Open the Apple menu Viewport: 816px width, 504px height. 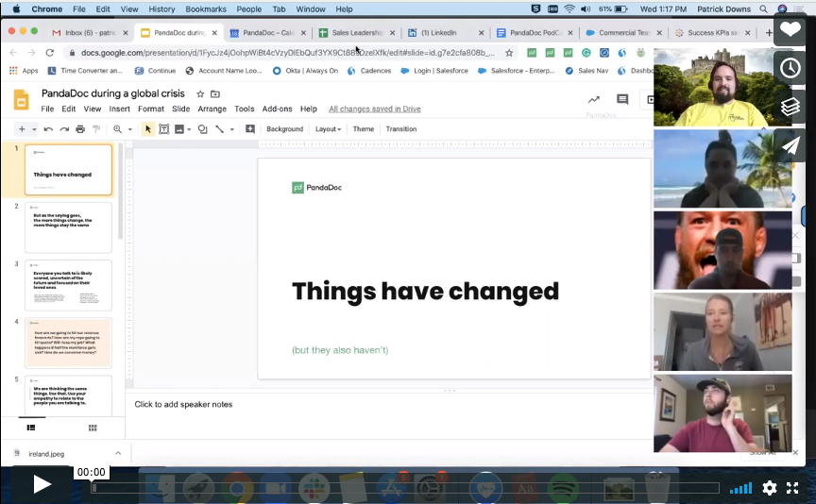point(16,8)
